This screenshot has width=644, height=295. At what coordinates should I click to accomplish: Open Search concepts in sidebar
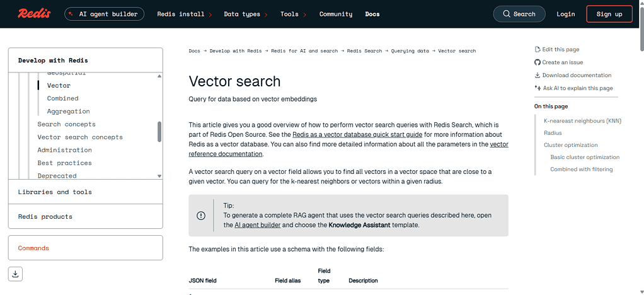coord(66,124)
